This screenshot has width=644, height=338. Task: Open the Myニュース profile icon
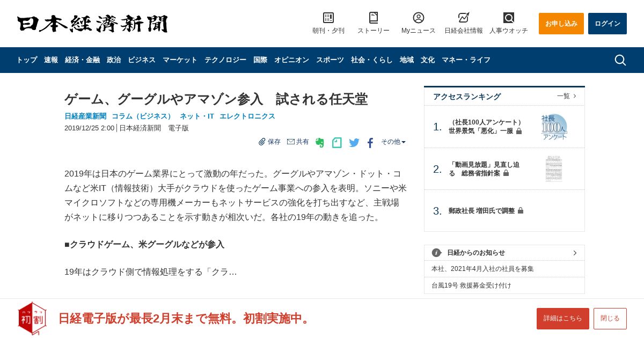click(x=419, y=18)
